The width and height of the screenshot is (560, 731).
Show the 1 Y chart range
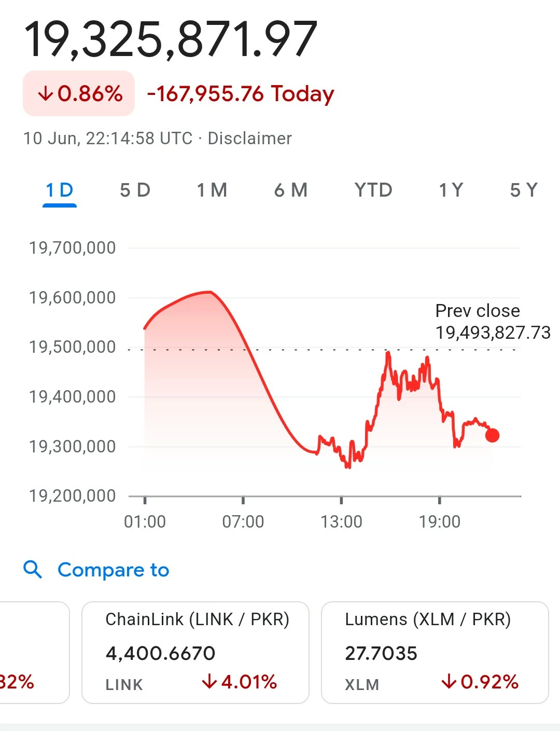click(451, 190)
